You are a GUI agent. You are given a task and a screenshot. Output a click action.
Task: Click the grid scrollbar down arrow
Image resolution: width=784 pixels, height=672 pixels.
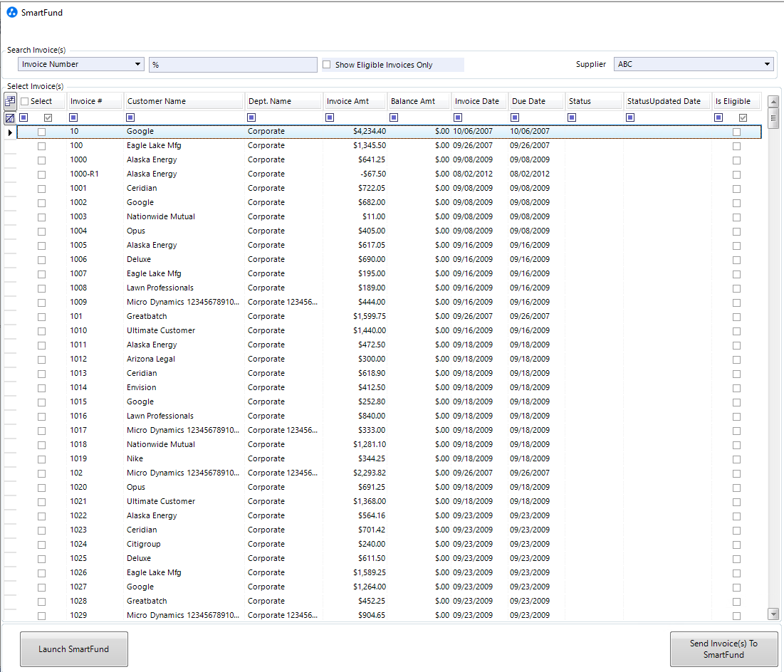(773, 614)
